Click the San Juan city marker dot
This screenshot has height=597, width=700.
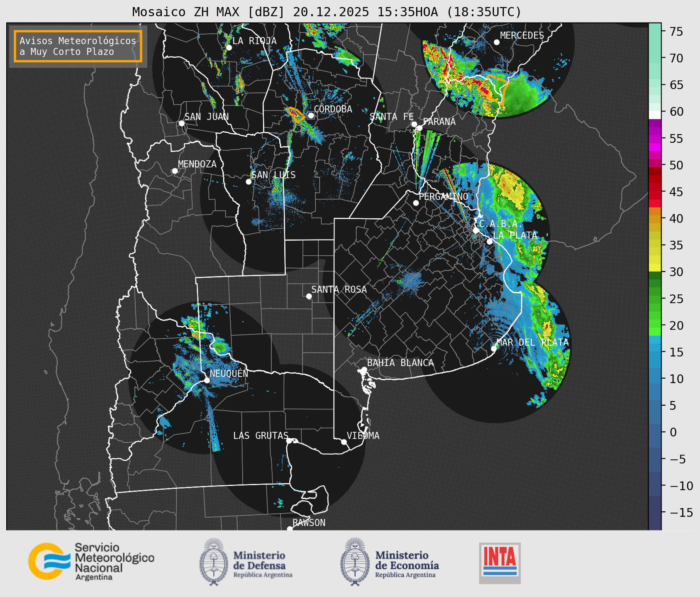coord(181,123)
